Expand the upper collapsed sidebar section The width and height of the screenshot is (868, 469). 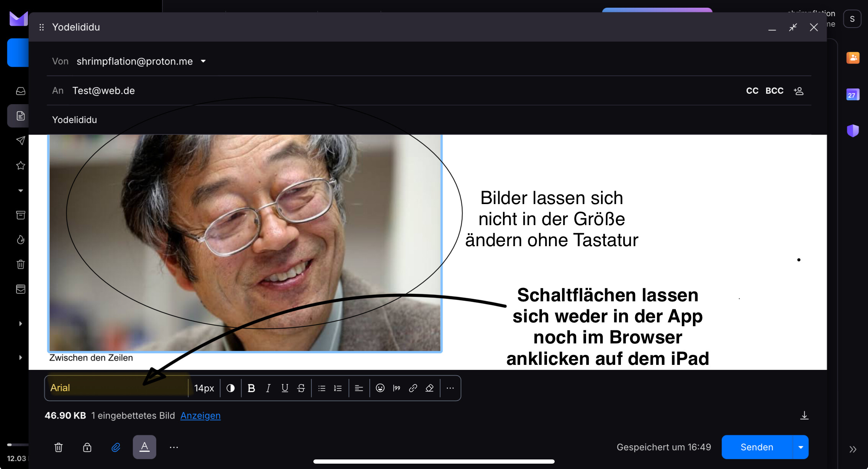coord(21,324)
